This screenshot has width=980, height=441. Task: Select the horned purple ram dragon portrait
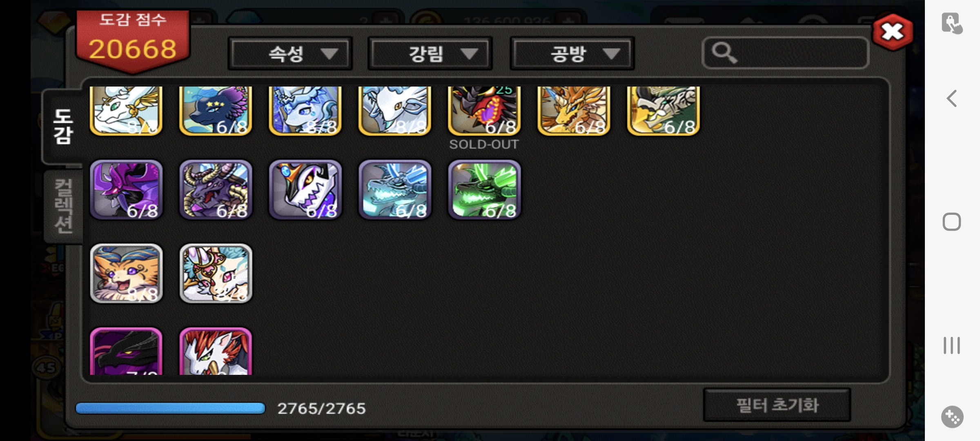click(216, 189)
